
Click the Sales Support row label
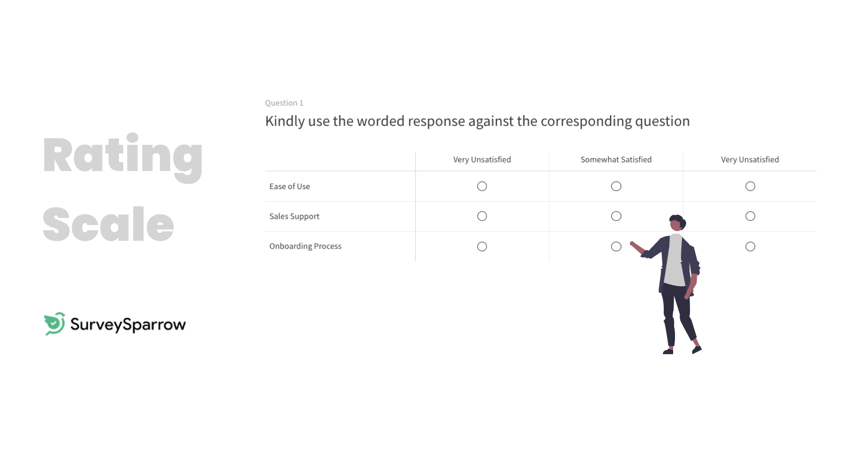[294, 216]
